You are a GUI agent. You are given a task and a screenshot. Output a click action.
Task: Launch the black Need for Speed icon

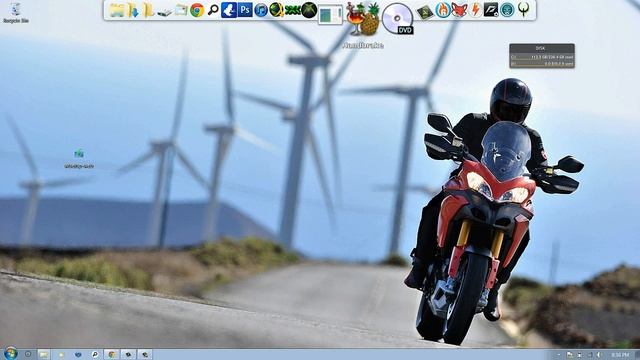click(x=491, y=10)
